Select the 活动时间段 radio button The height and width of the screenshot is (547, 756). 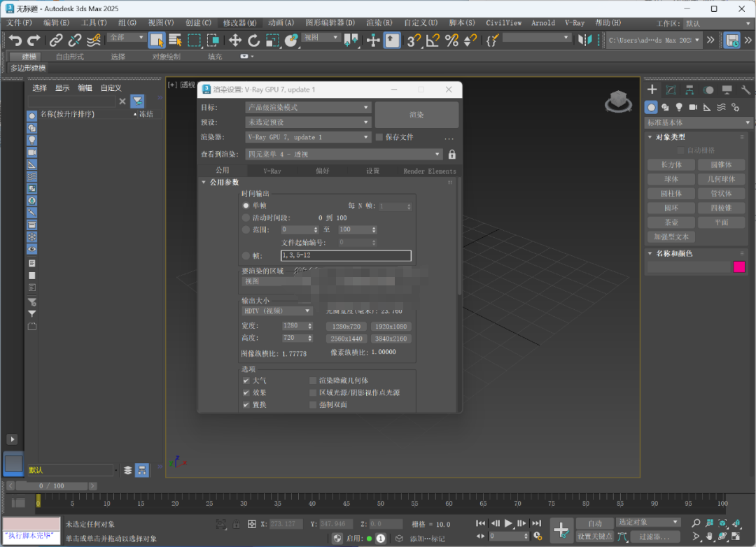point(246,218)
